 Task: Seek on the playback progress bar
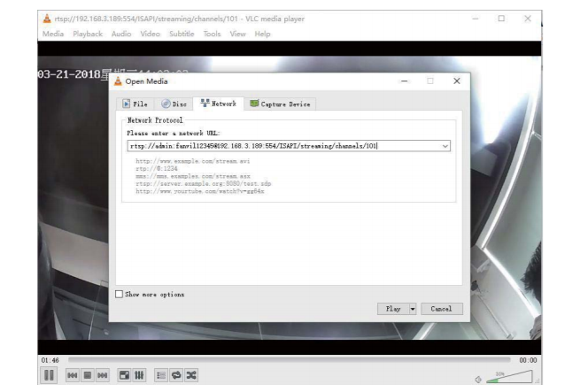click(290, 359)
